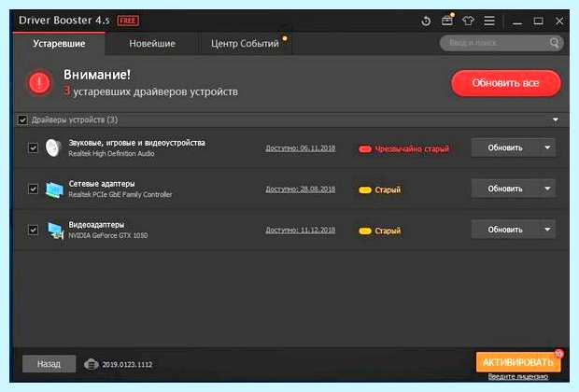The width and height of the screenshot is (579, 392).
Task: Click 'Звуковые, игровые и видеоустройства' heading
Action: click(x=137, y=143)
